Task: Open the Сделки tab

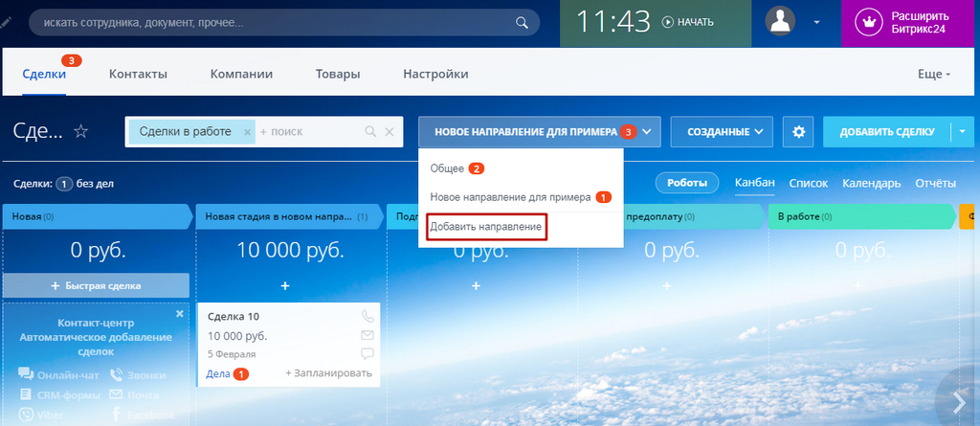Action: tap(44, 74)
